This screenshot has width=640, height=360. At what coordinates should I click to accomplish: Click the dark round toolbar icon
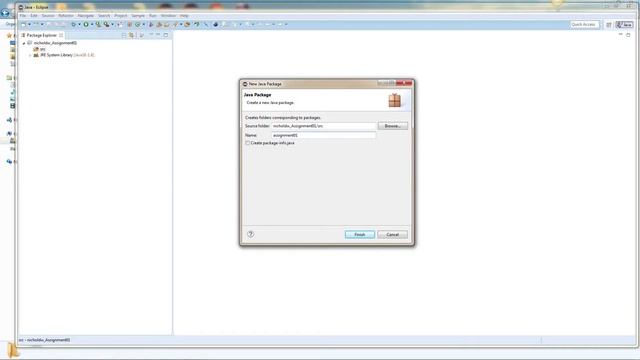pyautogui.click(x=216, y=24)
